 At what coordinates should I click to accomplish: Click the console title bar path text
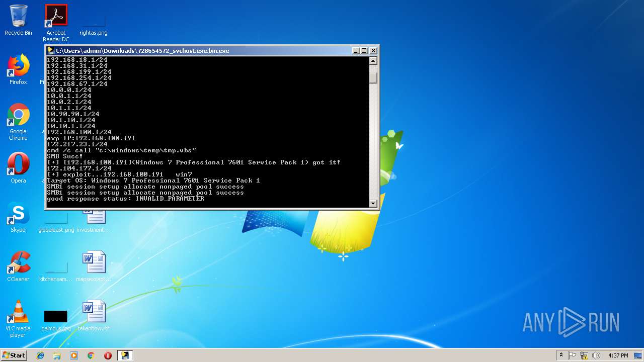coord(142,51)
